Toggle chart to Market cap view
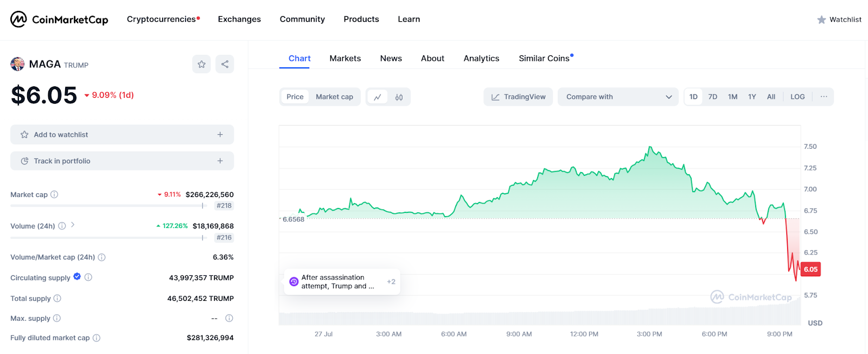Viewport: 868px width, 354px height. point(334,97)
